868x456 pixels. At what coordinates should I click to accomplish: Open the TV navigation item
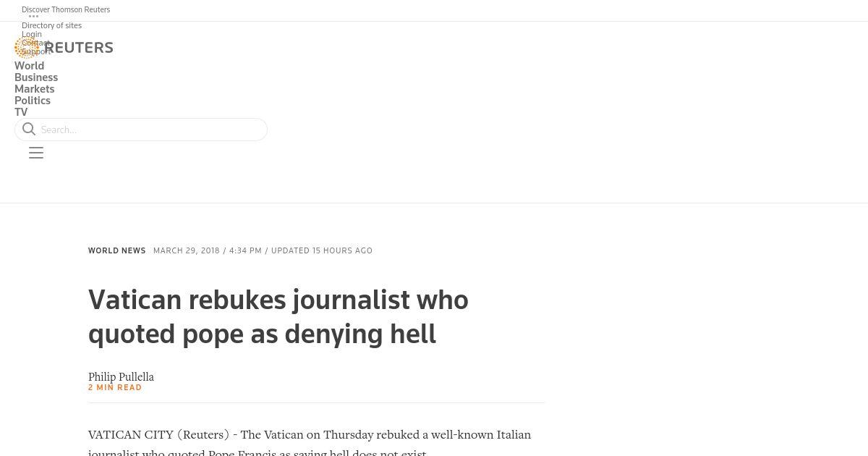click(x=21, y=112)
